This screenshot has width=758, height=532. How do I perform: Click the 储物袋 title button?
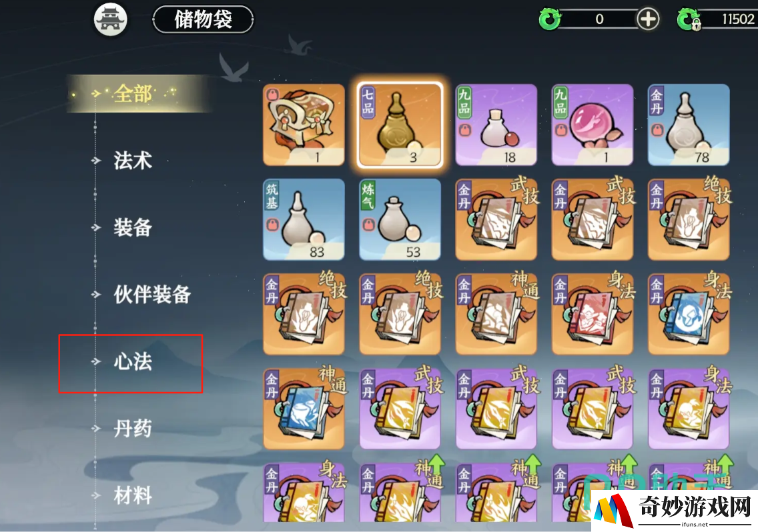tap(203, 19)
